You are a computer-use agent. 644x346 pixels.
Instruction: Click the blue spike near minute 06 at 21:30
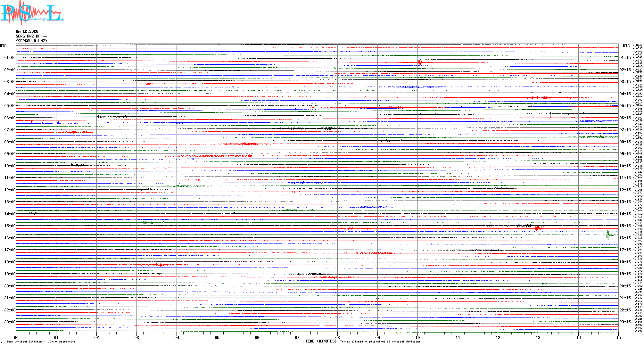(261, 304)
